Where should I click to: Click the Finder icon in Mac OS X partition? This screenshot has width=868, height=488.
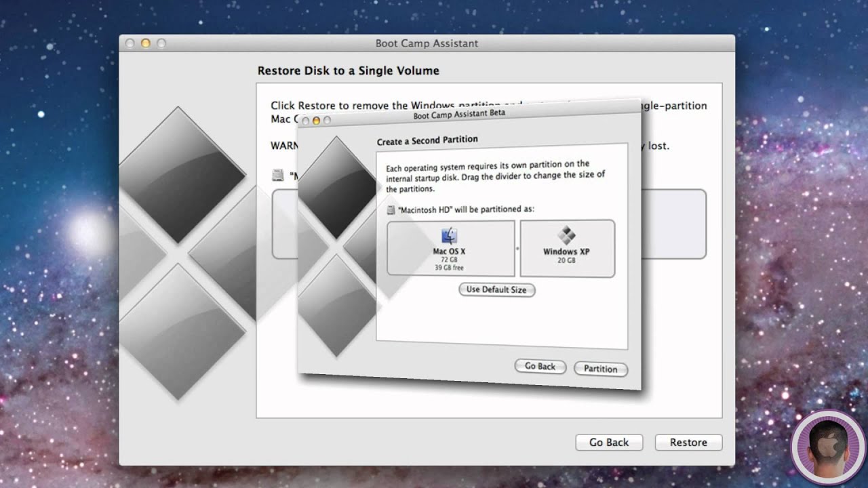coord(449,235)
